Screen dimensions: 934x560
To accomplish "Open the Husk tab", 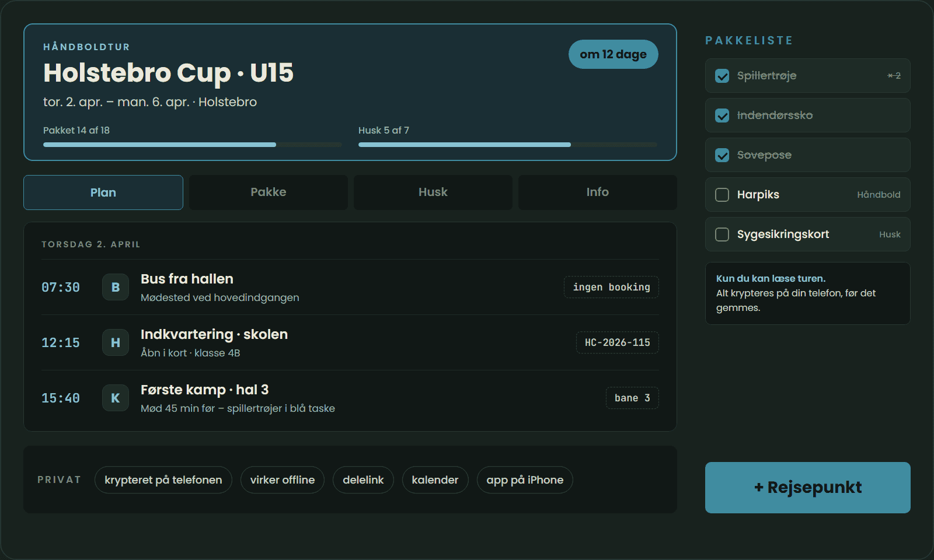I will point(433,192).
